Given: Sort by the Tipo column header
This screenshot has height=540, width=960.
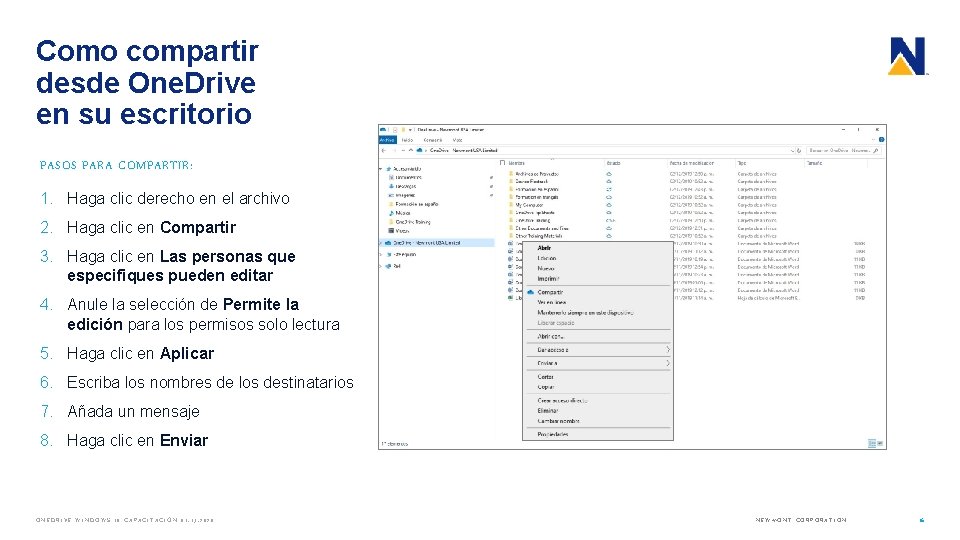Looking at the screenshot, I should coord(742,163).
